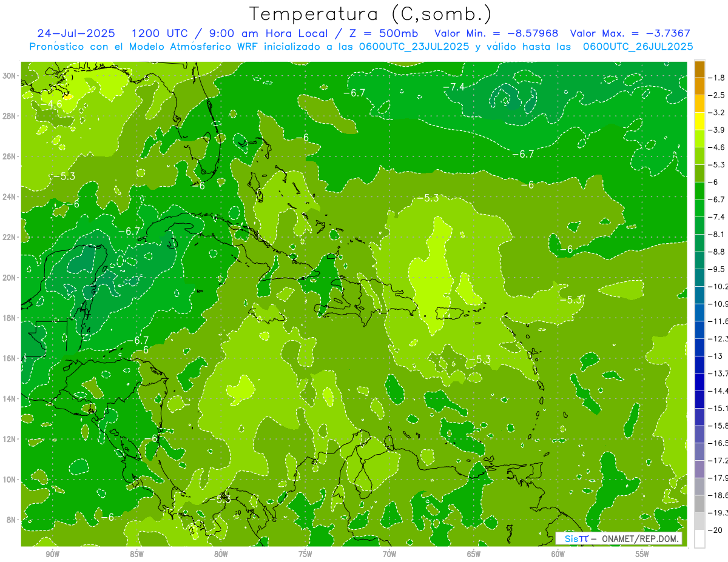This screenshot has width=728, height=562.
Task: Click the '-7.4' contour label on the map
Action: click(x=453, y=87)
